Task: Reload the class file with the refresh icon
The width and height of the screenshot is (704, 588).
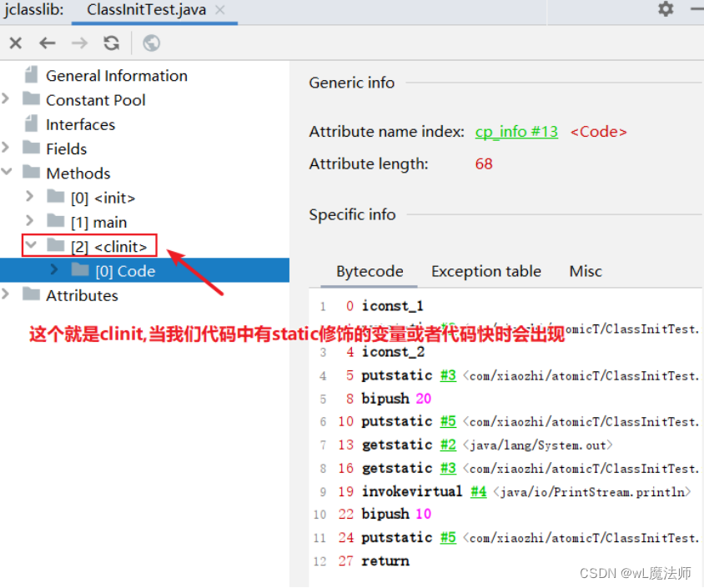Action: point(112,43)
